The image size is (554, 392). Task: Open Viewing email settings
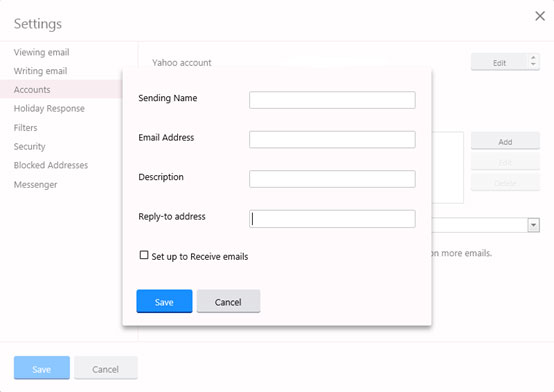pyautogui.click(x=41, y=52)
